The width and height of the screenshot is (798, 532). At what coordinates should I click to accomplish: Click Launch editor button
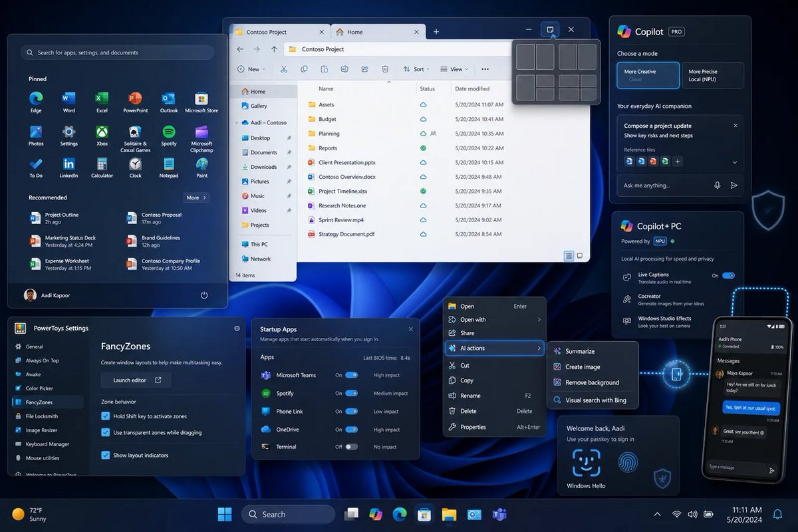(136, 380)
